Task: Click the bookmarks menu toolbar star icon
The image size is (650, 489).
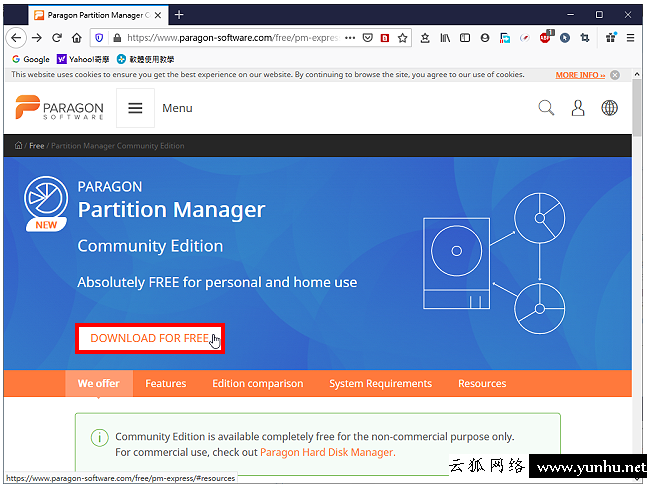Action: click(425, 38)
